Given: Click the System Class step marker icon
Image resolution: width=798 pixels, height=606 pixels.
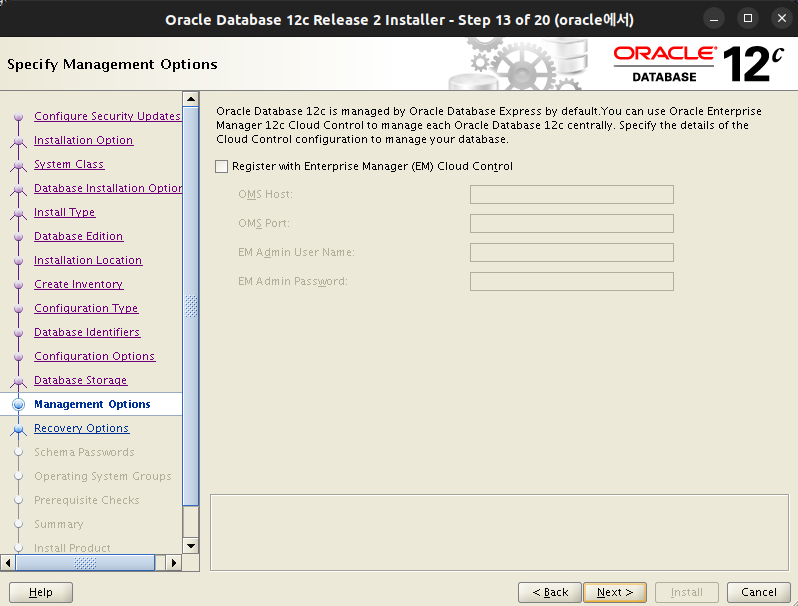Looking at the screenshot, I should [x=18, y=165].
